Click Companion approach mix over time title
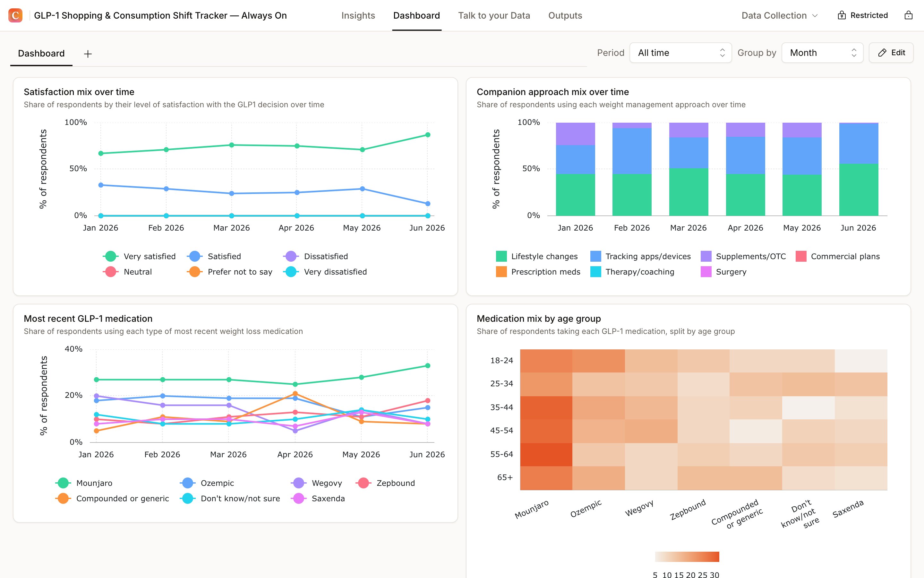Image resolution: width=924 pixels, height=578 pixels. click(552, 92)
